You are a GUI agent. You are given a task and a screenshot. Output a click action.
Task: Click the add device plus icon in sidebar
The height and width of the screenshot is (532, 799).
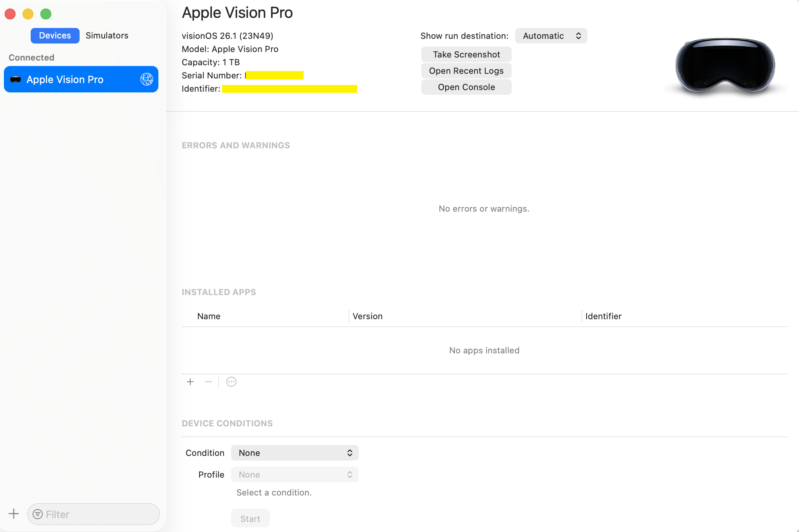[x=14, y=514]
